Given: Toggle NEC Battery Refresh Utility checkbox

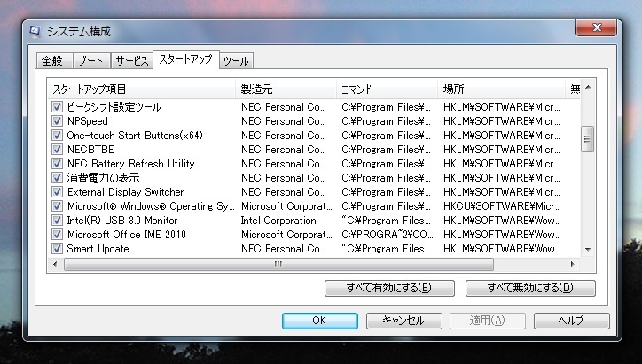Looking at the screenshot, I should click(57, 164).
